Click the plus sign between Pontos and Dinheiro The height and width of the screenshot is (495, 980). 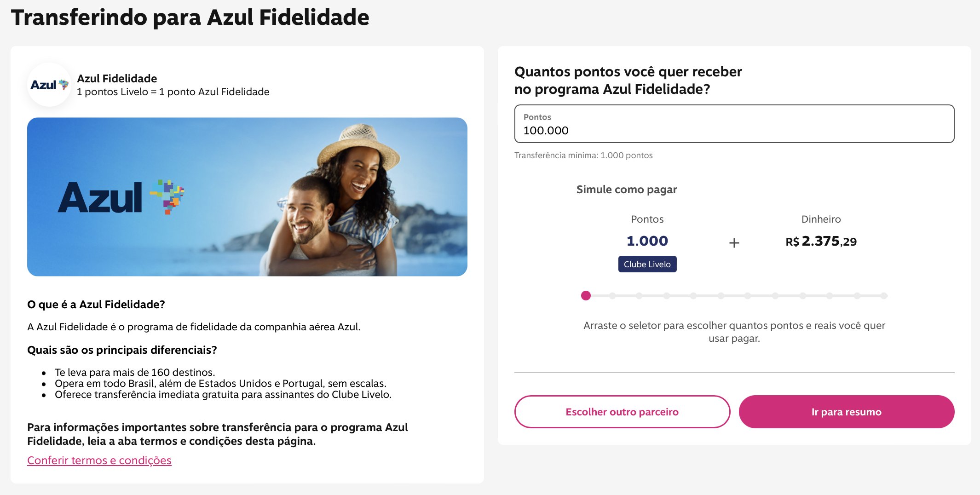pos(734,242)
